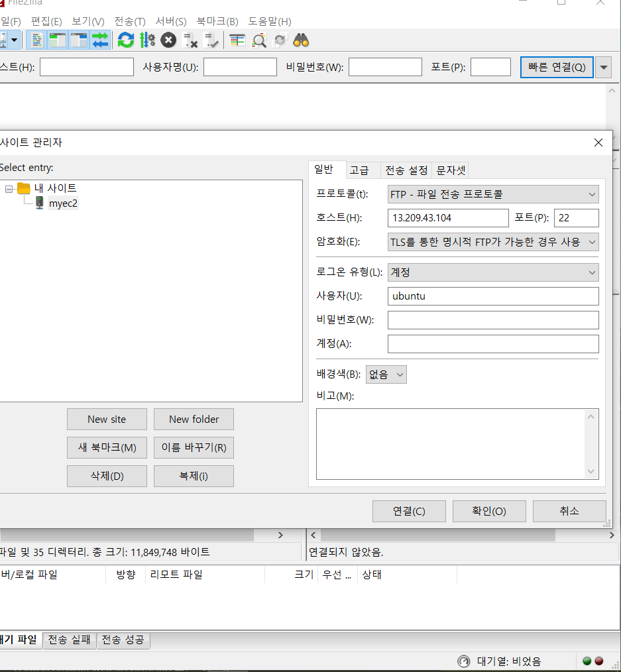Click the 빠른 연결(Q) button
Image resolution: width=621 pixels, height=672 pixels.
[x=557, y=68]
